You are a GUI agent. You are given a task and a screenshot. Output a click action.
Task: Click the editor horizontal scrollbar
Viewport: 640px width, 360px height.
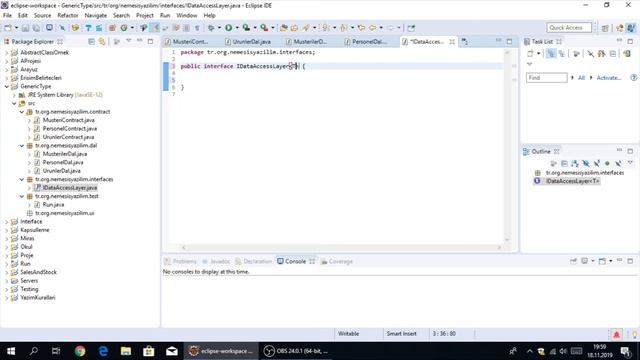pyautogui.click(x=341, y=247)
